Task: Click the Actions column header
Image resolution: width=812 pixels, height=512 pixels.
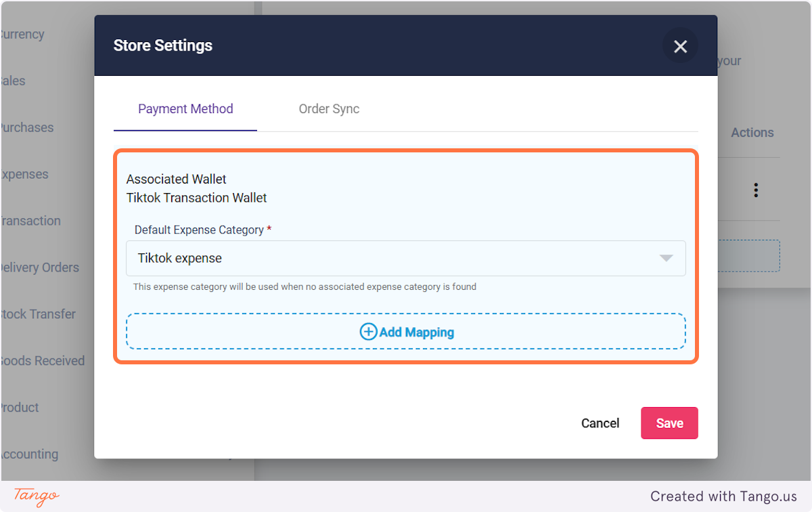Action: click(752, 133)
